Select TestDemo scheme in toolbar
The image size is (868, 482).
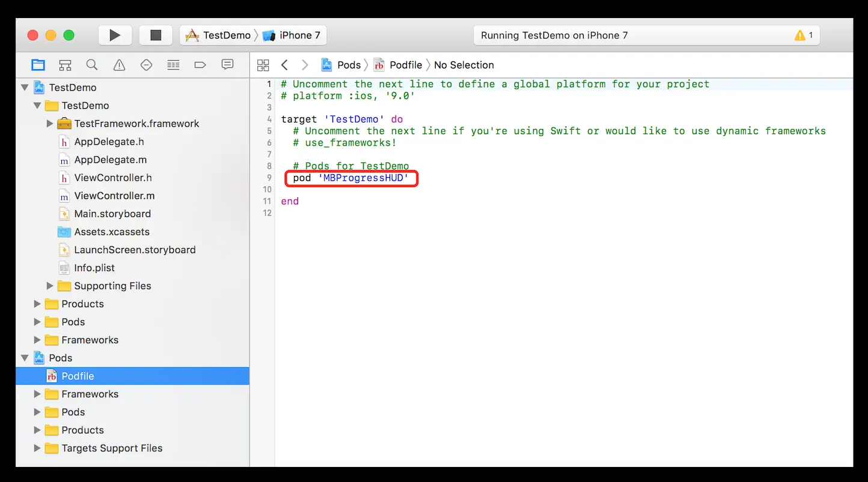[x=218, y=35]
